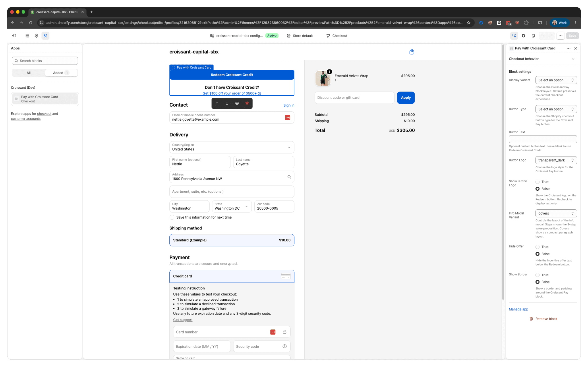
Task: Select the Standard (Example) shipping method
Action: tap(232, 240)
